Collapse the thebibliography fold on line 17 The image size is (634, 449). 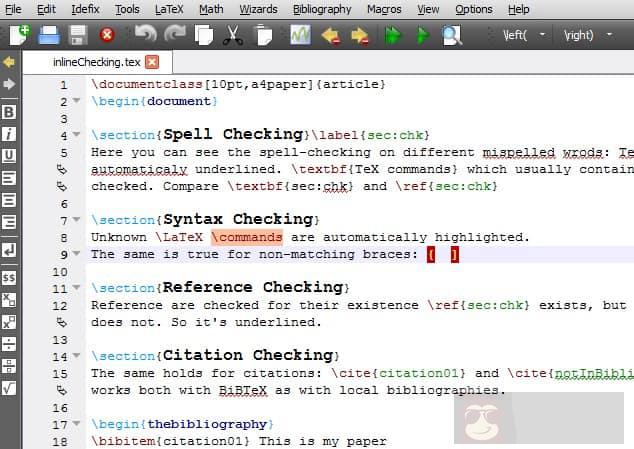pyautogui.click(x=77, y=424)
